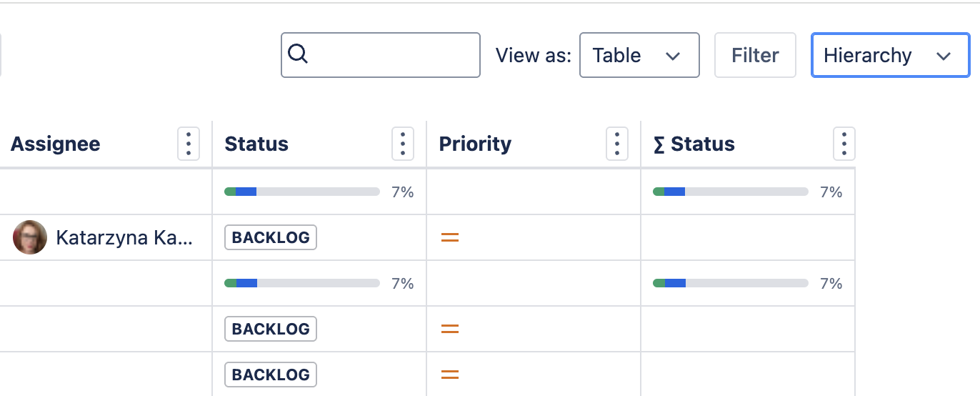The height and width of the screenshot is (396, 980).
Task: Click medium priority icon in Katarzyna's row
Action: (449, 237)
